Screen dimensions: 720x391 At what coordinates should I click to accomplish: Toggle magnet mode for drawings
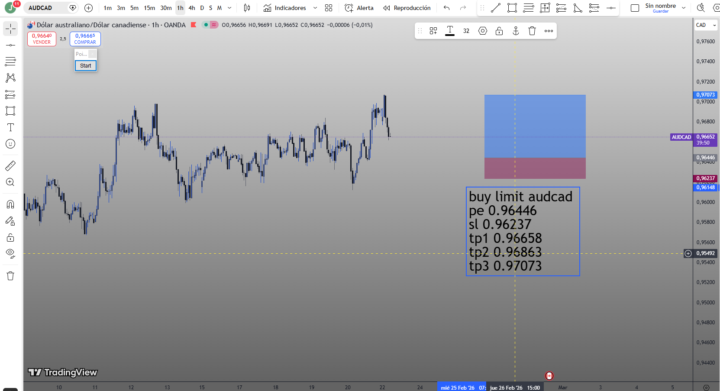[10, 204]
